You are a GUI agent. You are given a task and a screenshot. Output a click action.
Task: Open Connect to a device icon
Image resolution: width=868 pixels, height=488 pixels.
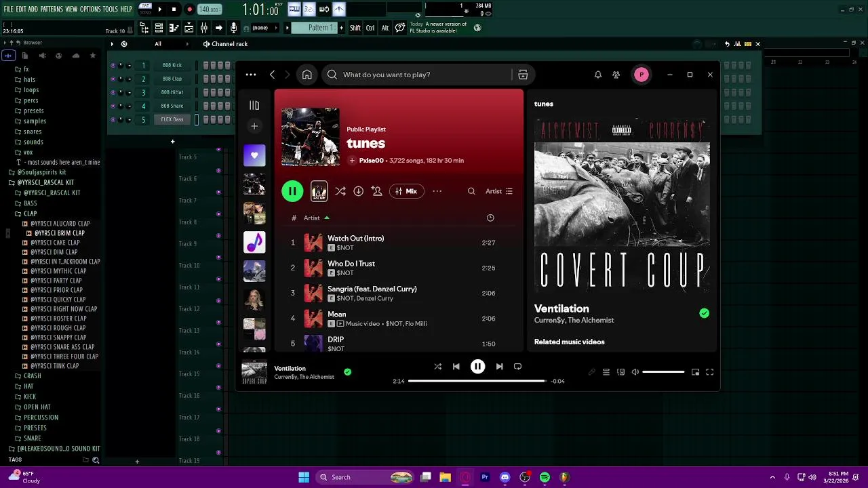[620, 372]
